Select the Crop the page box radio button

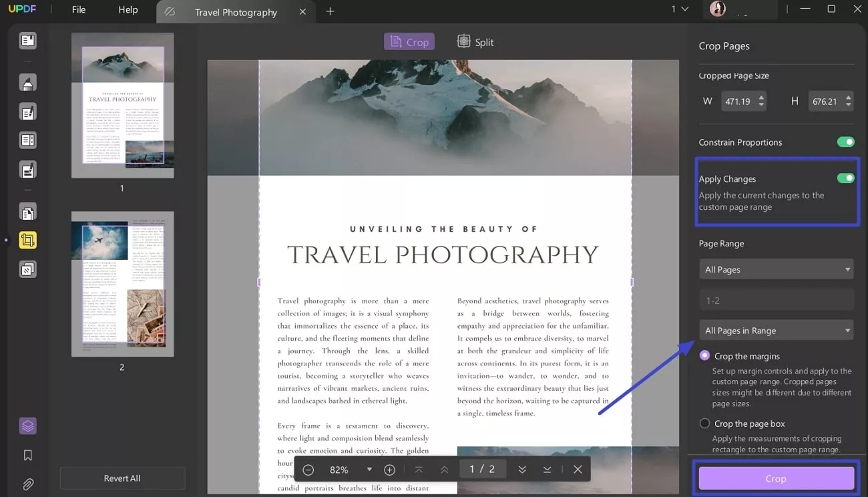tap(704, 423)
